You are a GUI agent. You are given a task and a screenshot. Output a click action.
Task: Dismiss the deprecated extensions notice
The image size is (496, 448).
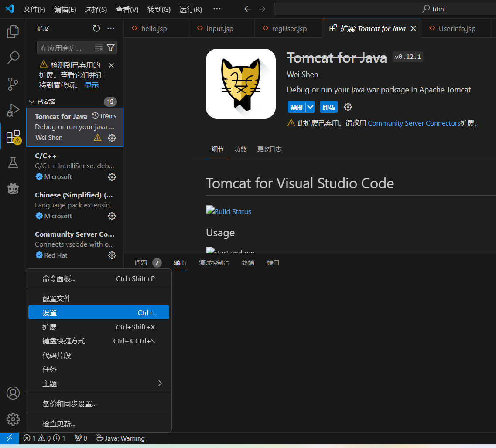111,65
